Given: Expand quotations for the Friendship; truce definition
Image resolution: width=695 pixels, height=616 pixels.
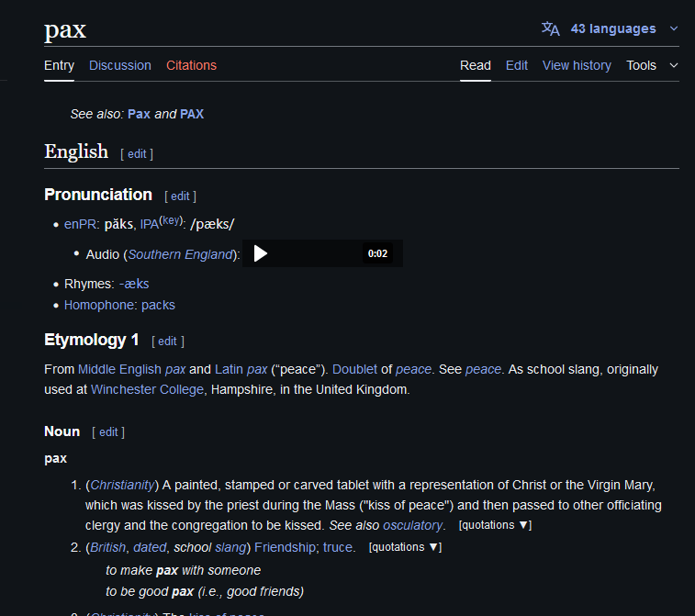Looking at the screenshot, I should [x=405, y=547].
